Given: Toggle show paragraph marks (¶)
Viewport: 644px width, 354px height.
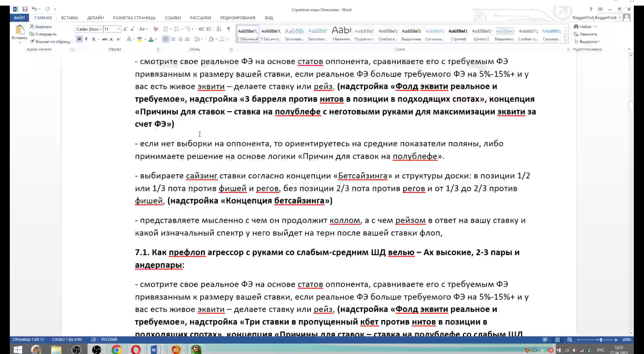Looking at the screenshot, I should click(229, 29).
